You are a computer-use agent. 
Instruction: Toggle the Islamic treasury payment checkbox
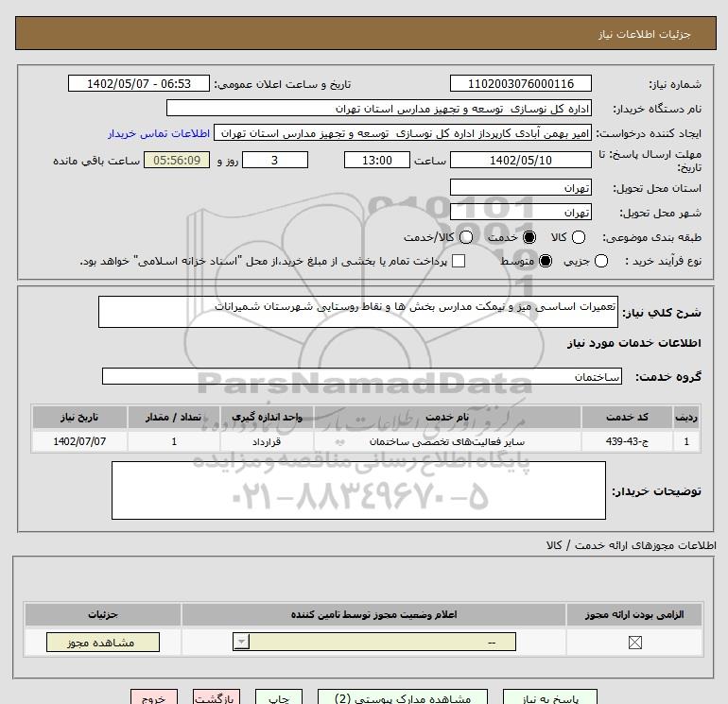459,261
